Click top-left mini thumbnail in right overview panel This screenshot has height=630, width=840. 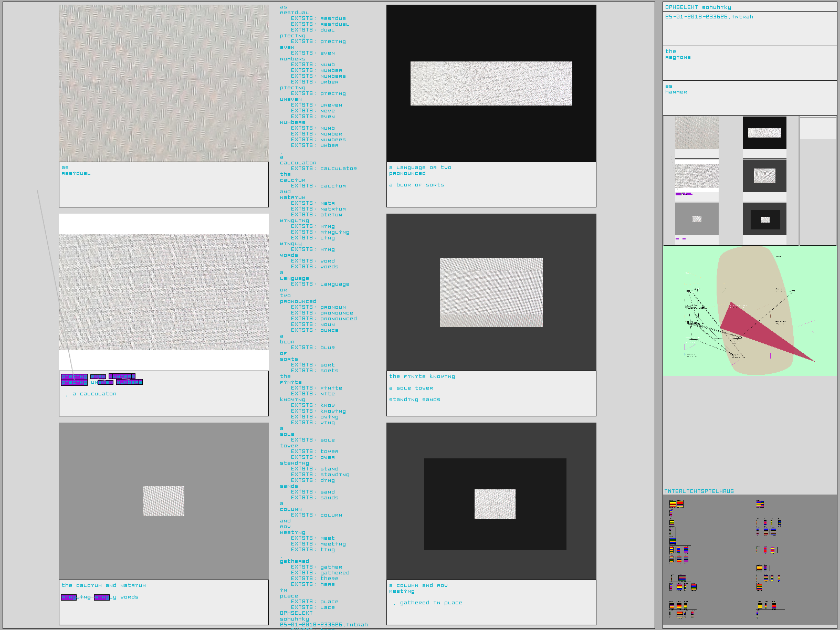(x=697, y=133)
